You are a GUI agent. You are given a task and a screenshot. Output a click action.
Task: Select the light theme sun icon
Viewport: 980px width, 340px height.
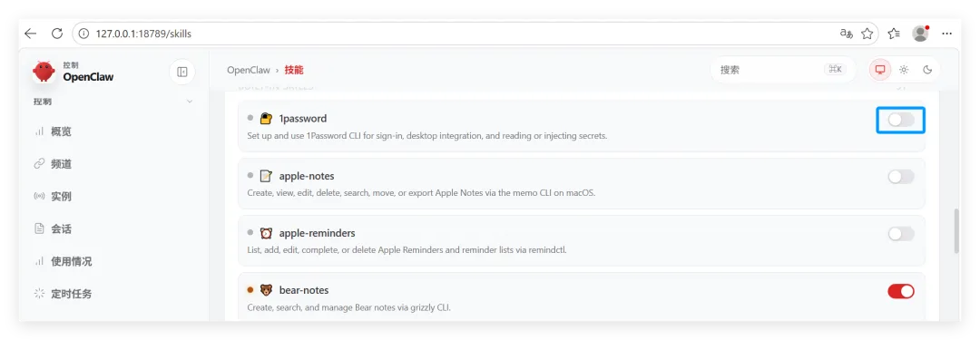904,70
